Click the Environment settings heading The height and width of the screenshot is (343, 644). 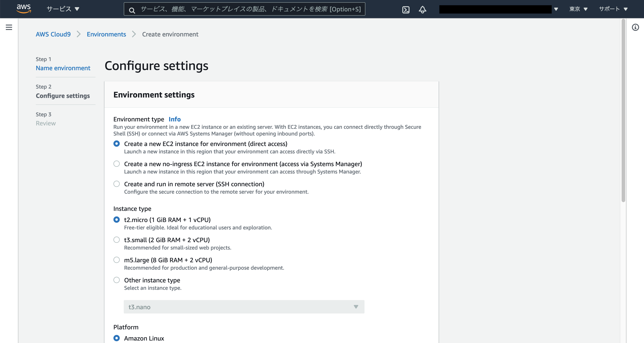click(154, 95)
